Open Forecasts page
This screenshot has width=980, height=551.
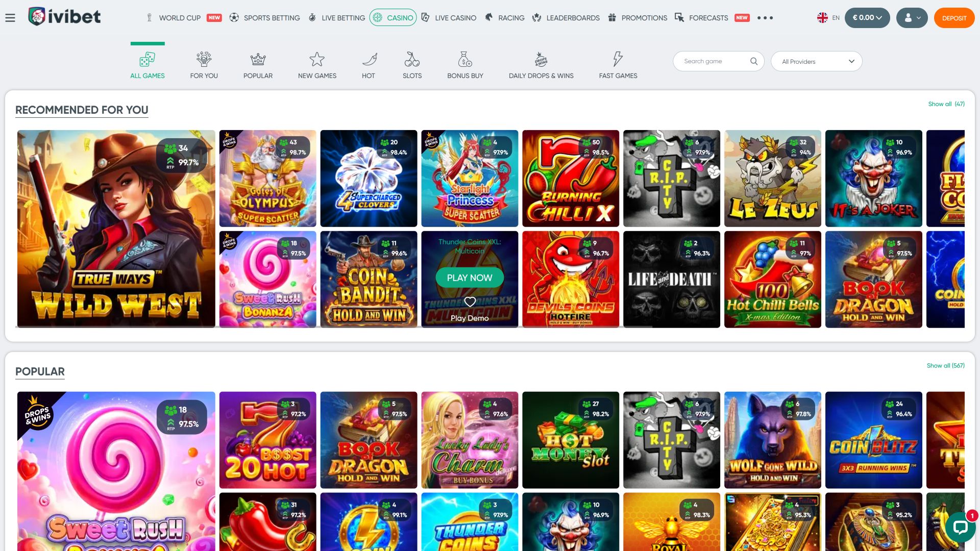tap(712, 18)
